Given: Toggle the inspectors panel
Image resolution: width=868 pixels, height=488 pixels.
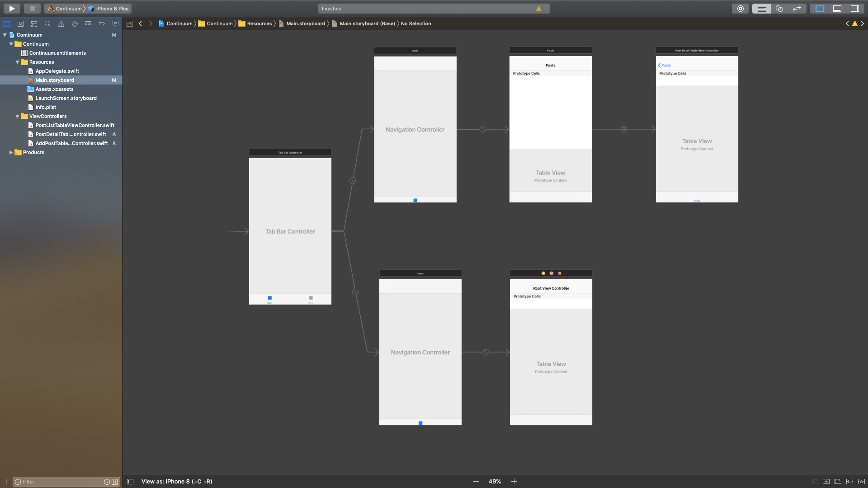Looking at the screenshot, I should (x=854, y=9).
